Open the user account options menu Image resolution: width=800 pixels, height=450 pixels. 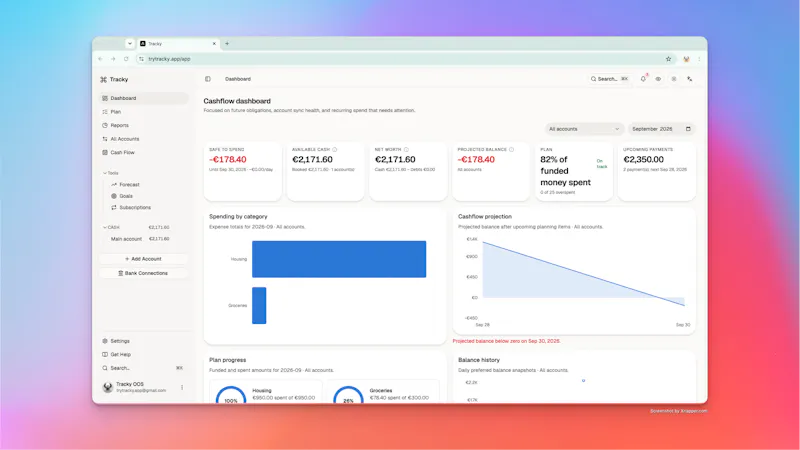(x=182, y=388)
